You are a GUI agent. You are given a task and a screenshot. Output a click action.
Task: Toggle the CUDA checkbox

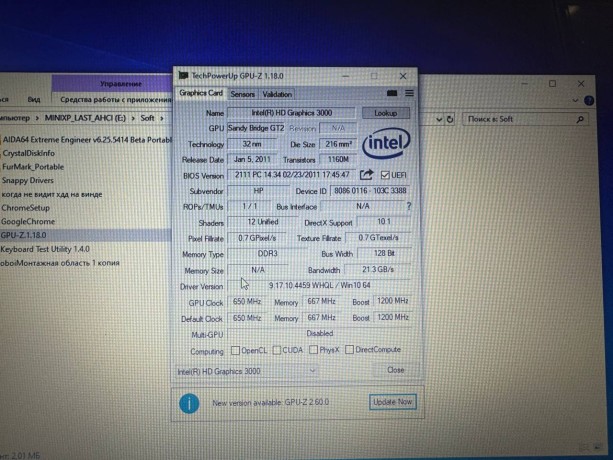pyautogui.click(x=276, y=350)
